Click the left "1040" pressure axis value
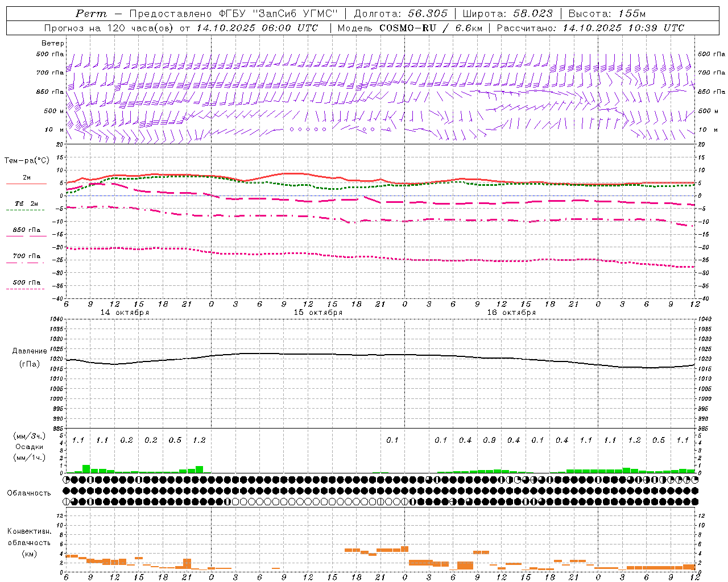728x582 pixels. 56,319
